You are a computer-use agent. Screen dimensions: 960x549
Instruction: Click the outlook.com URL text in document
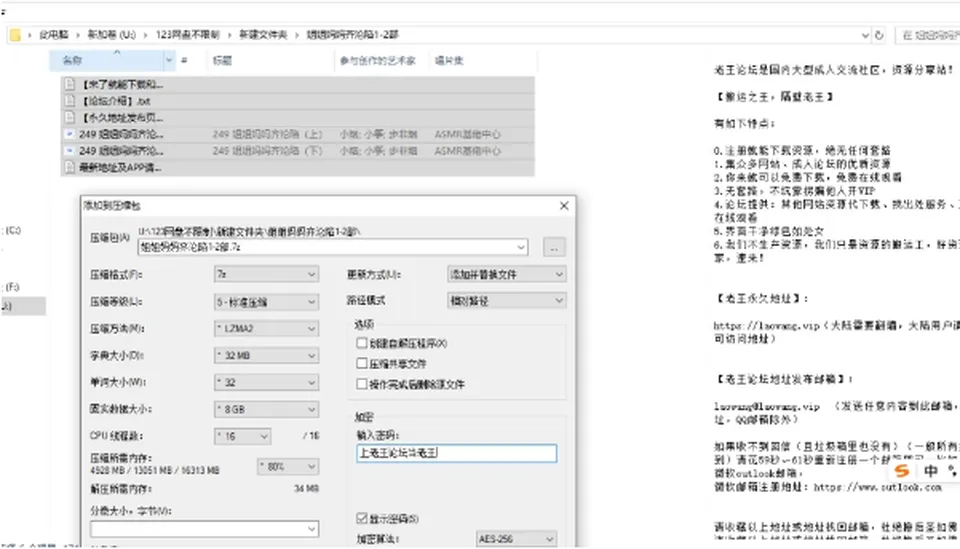[x=877, y=487]
